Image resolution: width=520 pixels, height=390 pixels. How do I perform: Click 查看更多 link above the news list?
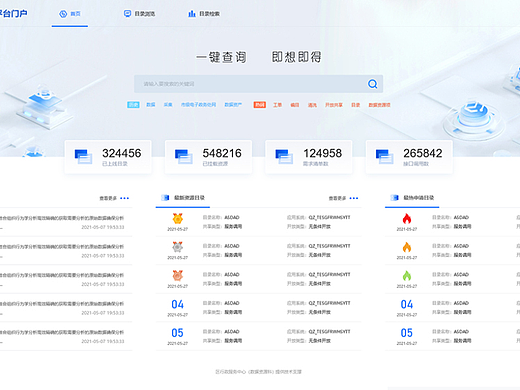click(x=108, y=198)
